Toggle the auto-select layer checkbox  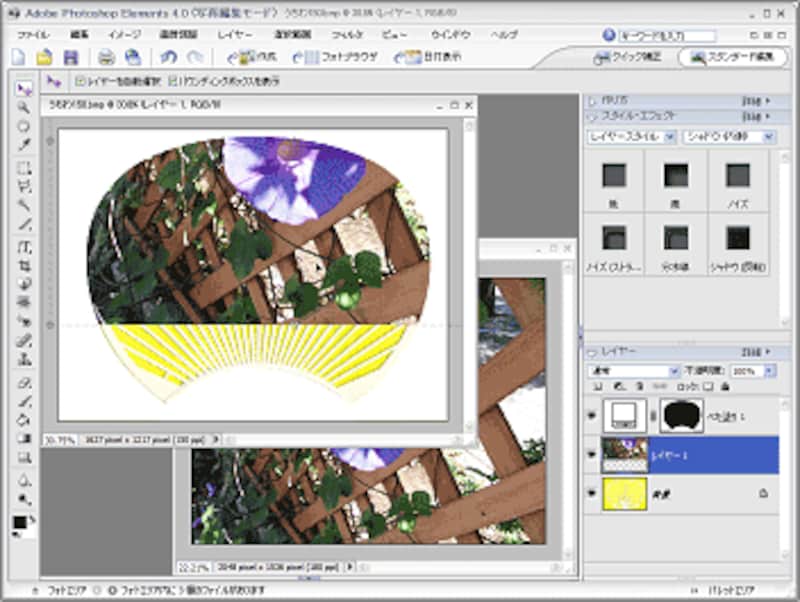click(81, 80)
